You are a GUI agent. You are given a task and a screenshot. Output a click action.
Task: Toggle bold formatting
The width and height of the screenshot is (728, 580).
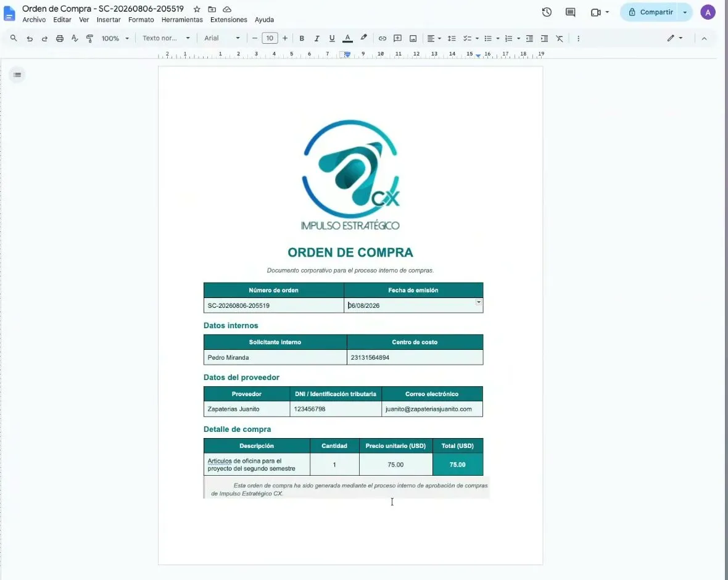coord(302,38)
